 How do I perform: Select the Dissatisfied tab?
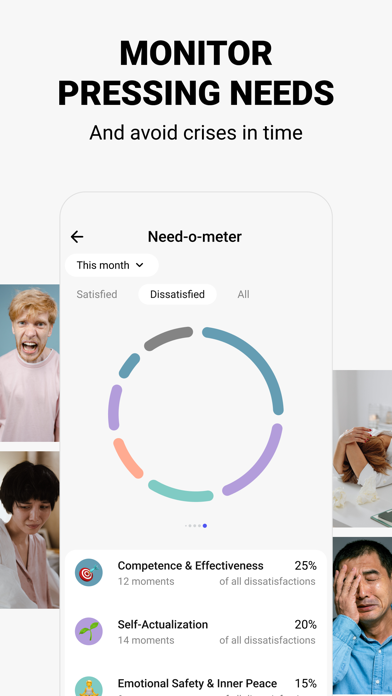(177, 294)
